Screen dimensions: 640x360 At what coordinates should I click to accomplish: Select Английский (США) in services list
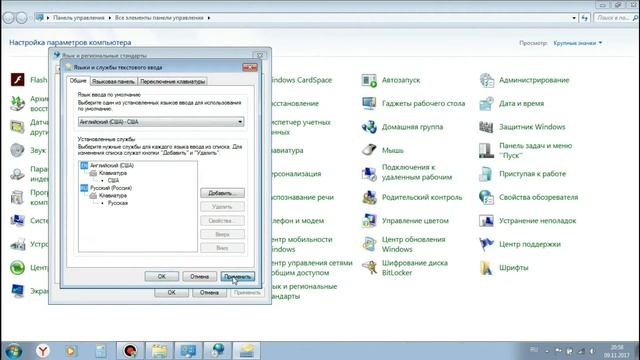112,165
